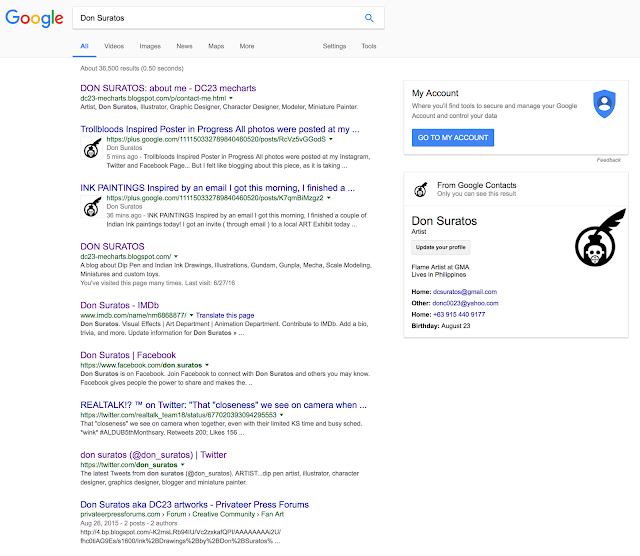
Task: Open the arrow beside twitter.com/realtalk_team18 URL
Action: pos(281,415)
